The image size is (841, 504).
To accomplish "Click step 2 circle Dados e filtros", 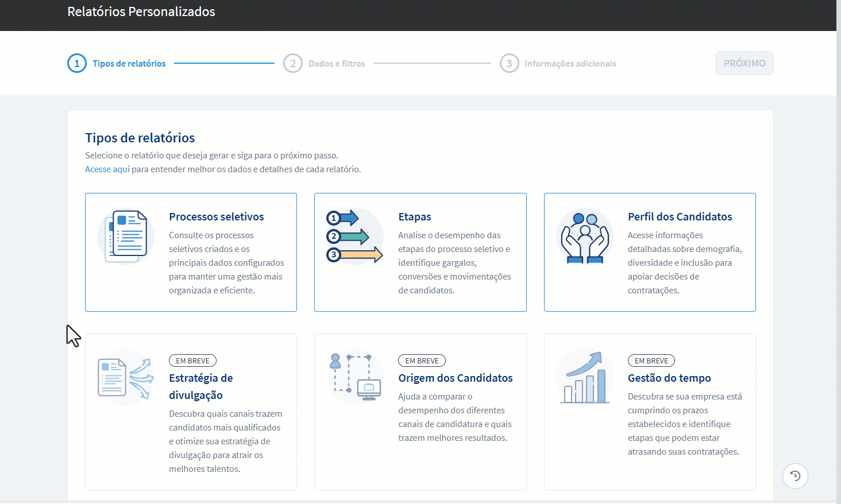I will coord(293,63).
